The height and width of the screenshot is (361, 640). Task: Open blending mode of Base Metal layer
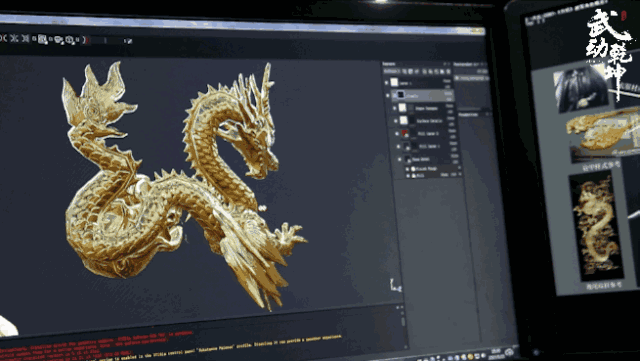tap(454, 156)
